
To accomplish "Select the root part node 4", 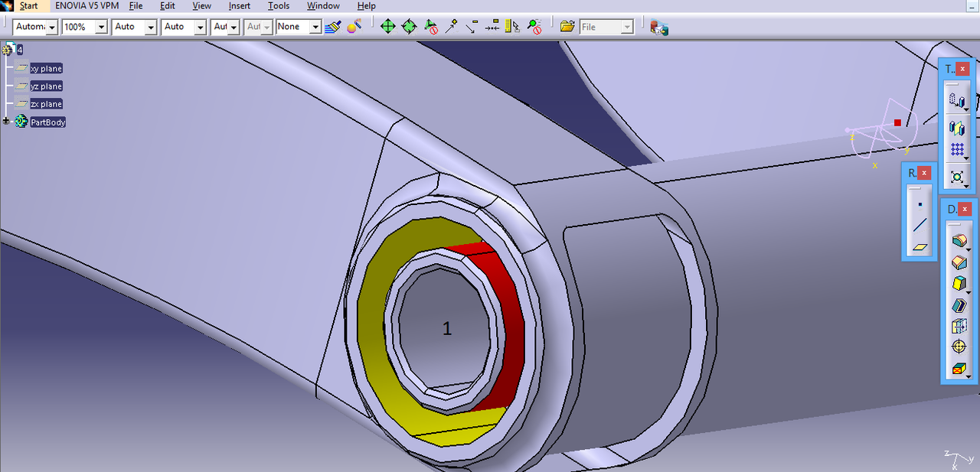I will (20, 50).
